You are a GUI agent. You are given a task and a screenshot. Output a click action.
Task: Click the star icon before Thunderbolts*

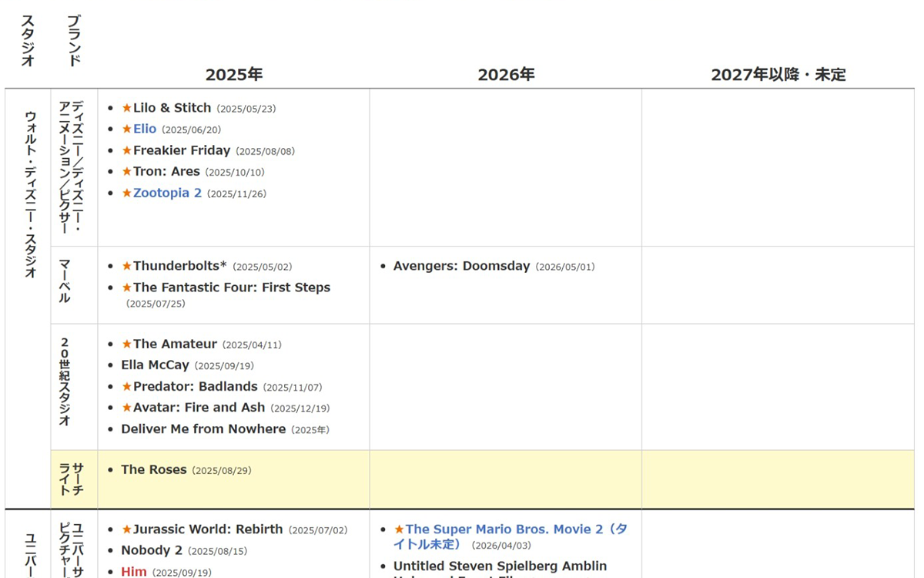[127, 266]
